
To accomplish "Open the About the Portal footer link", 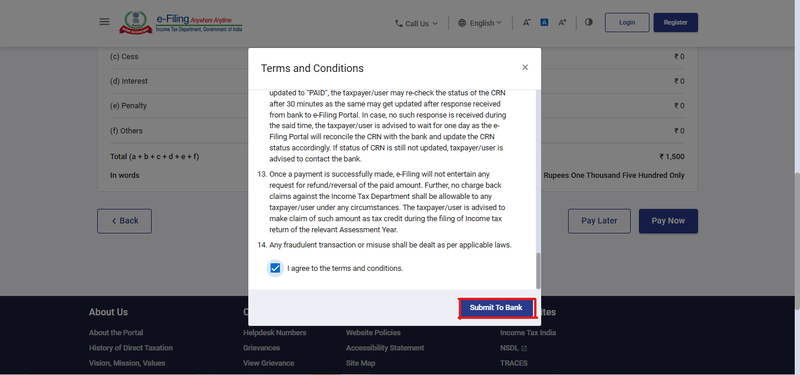I will coord(116,333).
